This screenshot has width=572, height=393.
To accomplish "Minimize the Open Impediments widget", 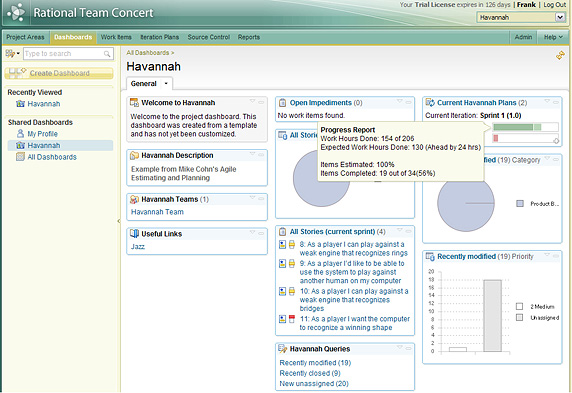I will click(x=409, y=103).
